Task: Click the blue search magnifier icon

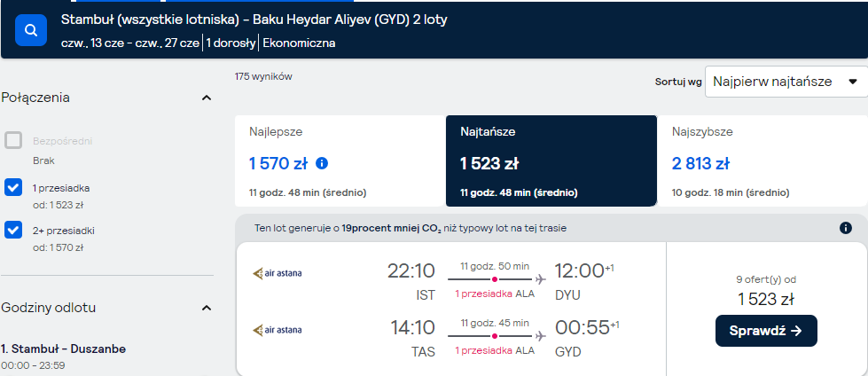Action: pos(31,30)
